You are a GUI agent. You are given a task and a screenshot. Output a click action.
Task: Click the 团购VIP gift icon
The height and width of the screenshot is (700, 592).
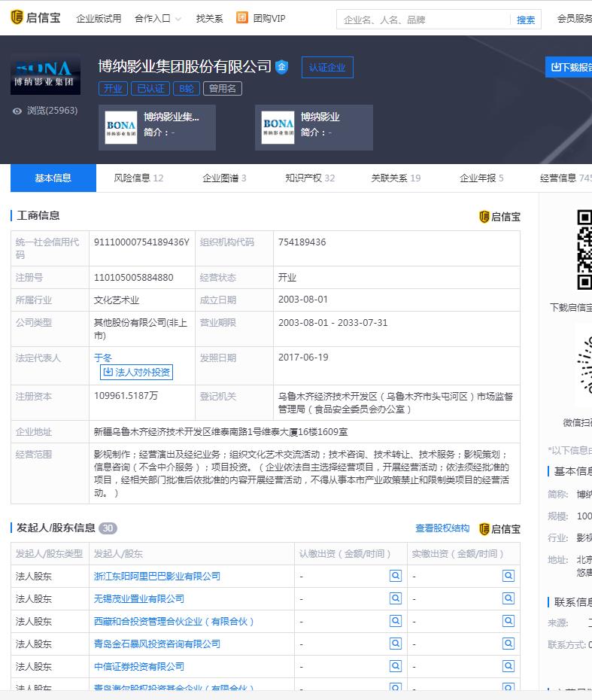(242, 18)
